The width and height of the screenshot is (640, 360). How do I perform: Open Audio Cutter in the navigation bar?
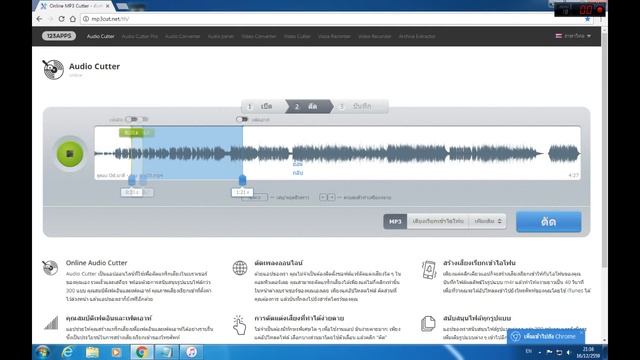[100, 36]
